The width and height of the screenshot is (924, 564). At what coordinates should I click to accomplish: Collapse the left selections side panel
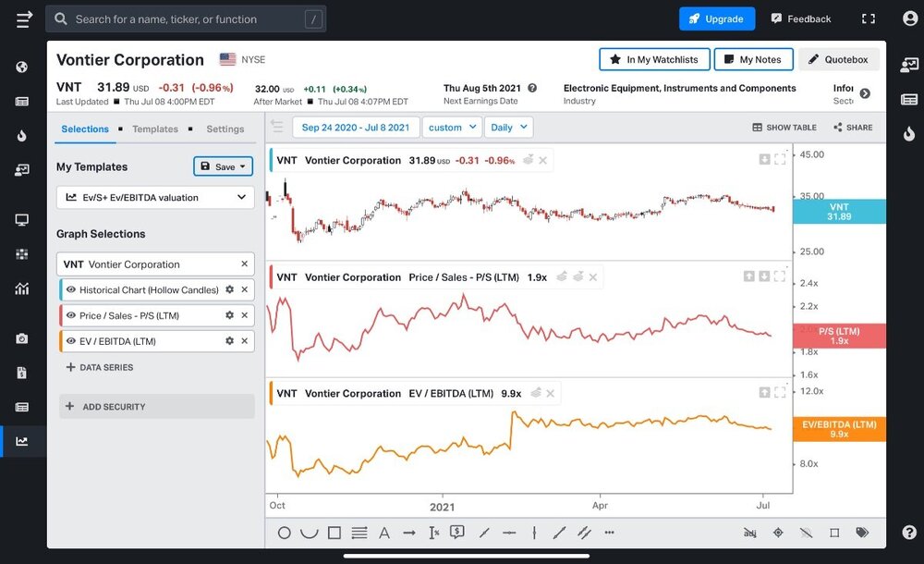pos(276,127)
